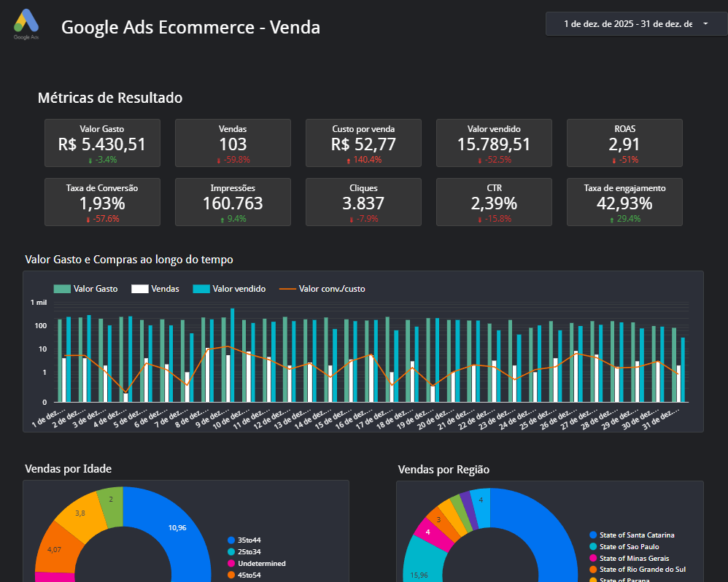Select the Valor Gasto scorecard

pos(102,143)
